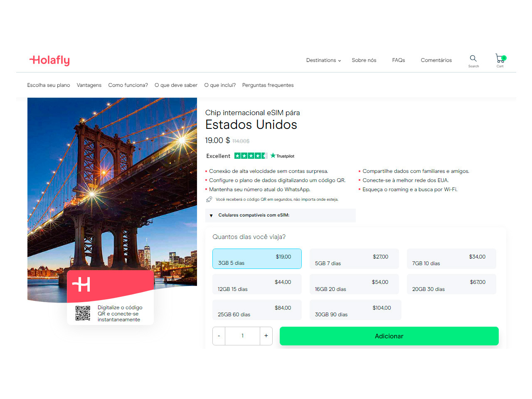Click Chip internacional eSIM pára subtitle

click(253, 113)
